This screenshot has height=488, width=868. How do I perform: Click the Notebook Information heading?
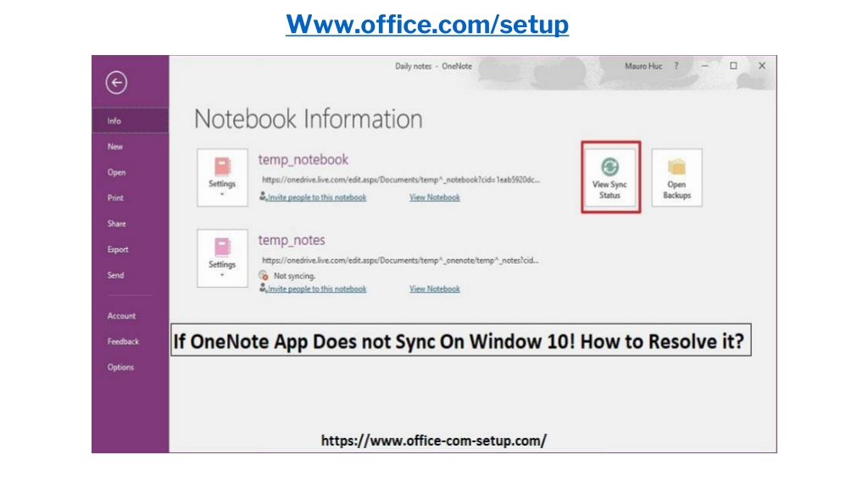pyautogui.click(x=309, y=119)
